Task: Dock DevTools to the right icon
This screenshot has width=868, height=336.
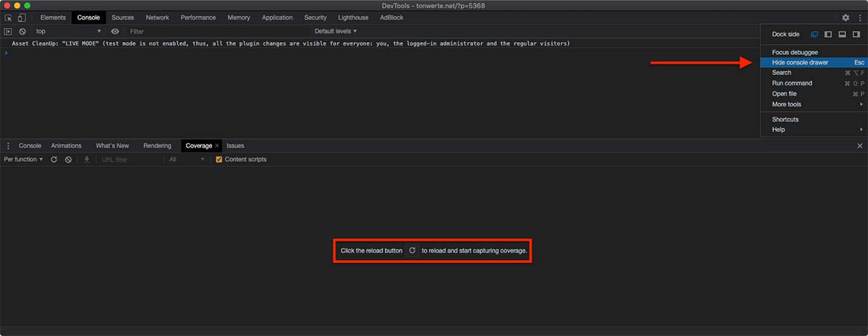Action: click(856, 34)
